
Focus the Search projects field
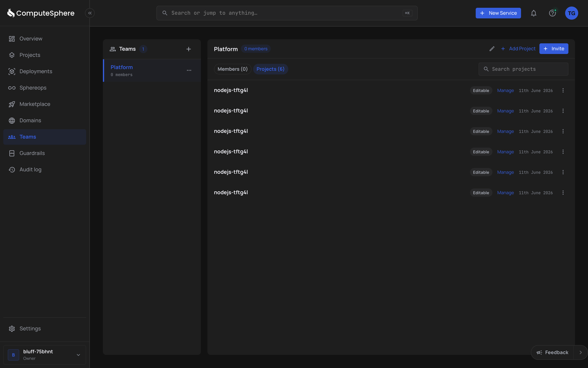[x=523, y=69]
